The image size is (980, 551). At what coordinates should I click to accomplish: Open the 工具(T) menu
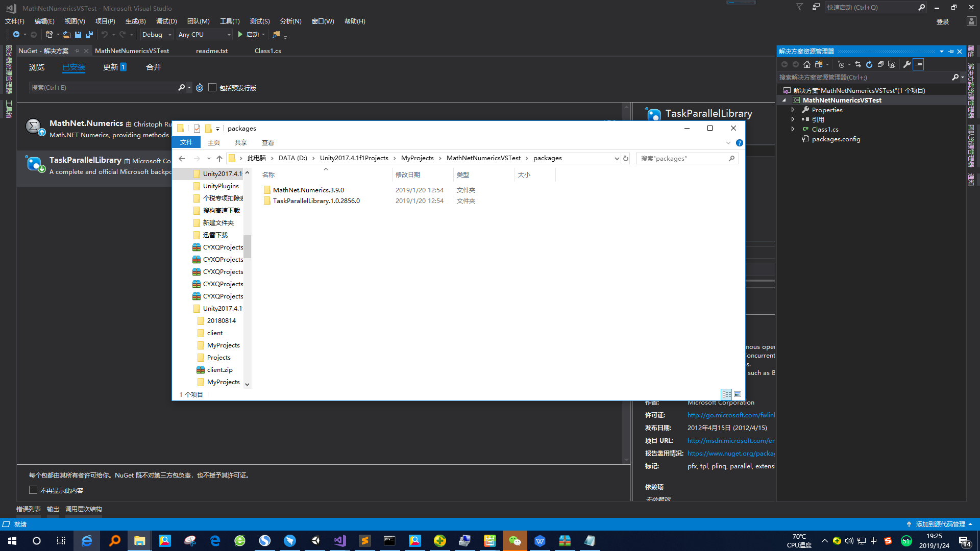(x=229, y=21)
